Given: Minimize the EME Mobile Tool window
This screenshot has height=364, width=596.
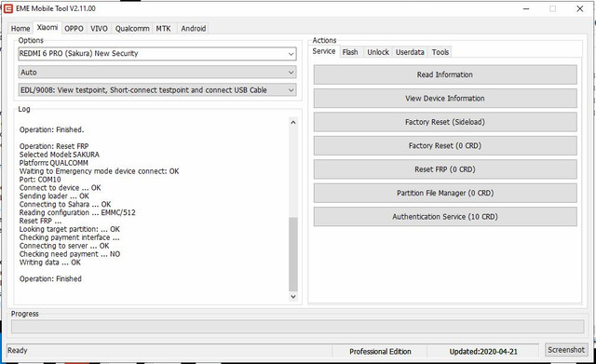Looking at the screenshot, I should coord(526,8).
